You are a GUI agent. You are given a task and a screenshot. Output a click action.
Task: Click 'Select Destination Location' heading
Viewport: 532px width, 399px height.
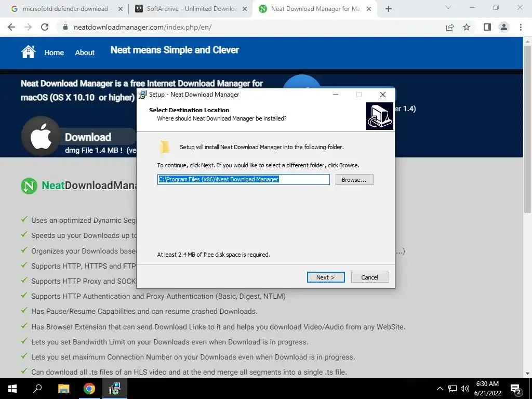(189, 110)
